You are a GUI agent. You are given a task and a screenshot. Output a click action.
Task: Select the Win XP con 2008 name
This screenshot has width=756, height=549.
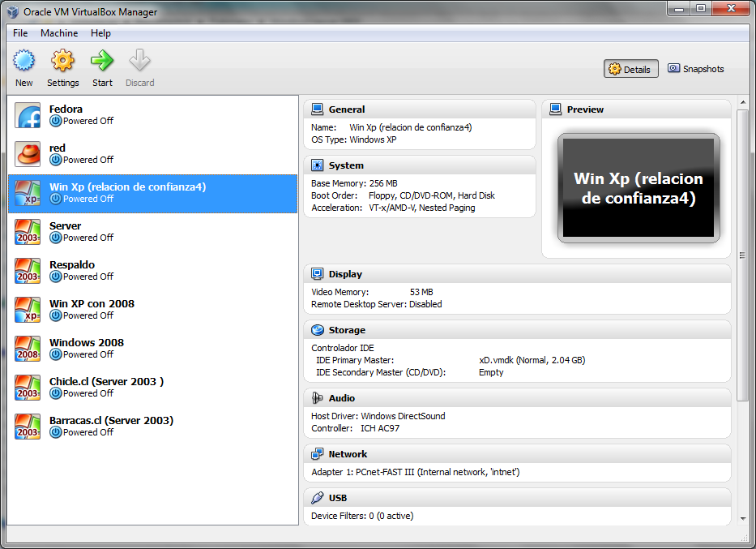92,304
